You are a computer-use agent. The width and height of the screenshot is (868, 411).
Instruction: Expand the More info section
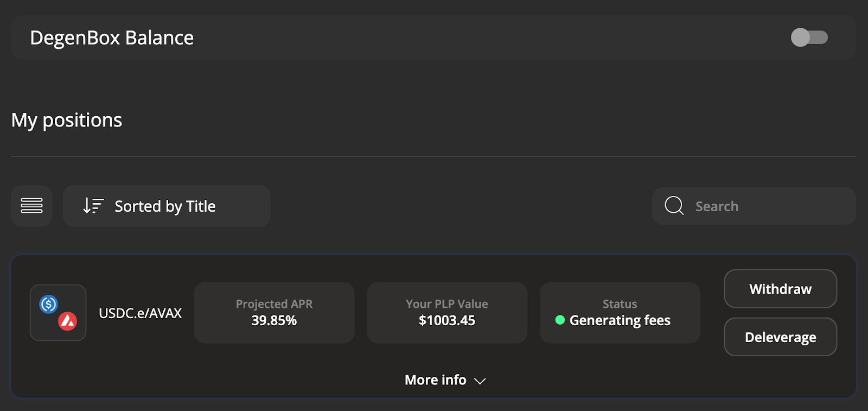click(436, 380)
